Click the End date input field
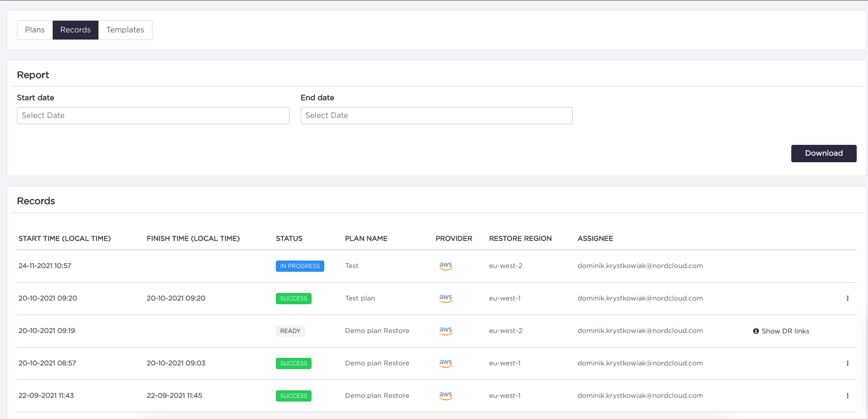Screen dimensions: 868x419 [x=436, y=116]
